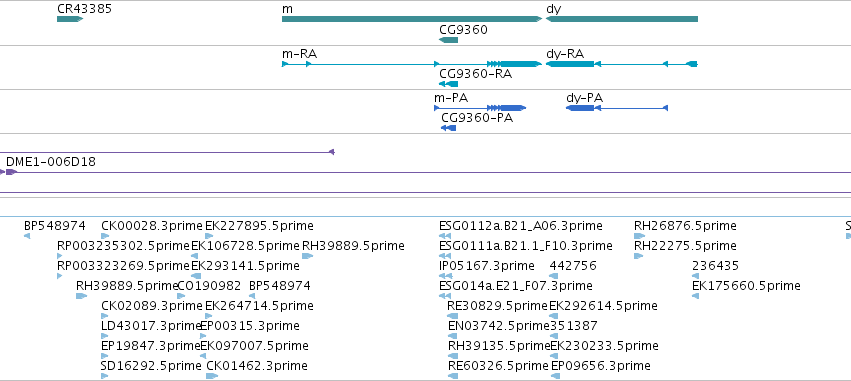Click the EK175660.5prime EST arrow
Viewport: 851px width, 381px height.
(695, 296)
